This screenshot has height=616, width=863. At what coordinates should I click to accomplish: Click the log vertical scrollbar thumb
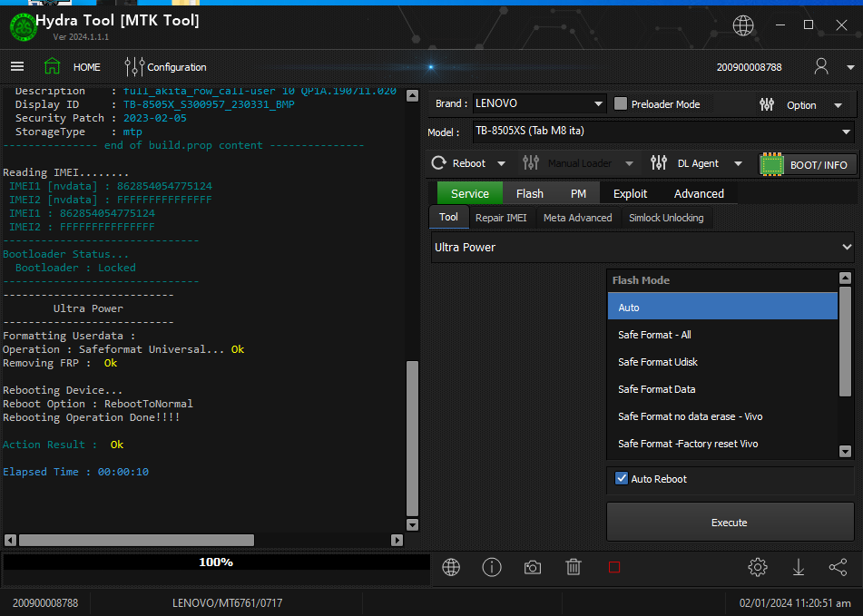point(412,438)
